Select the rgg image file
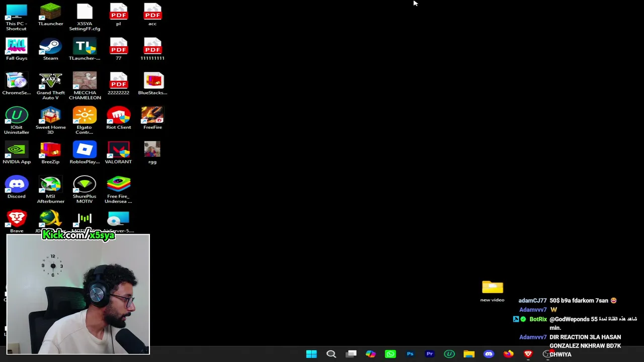 tap(152, 153)
